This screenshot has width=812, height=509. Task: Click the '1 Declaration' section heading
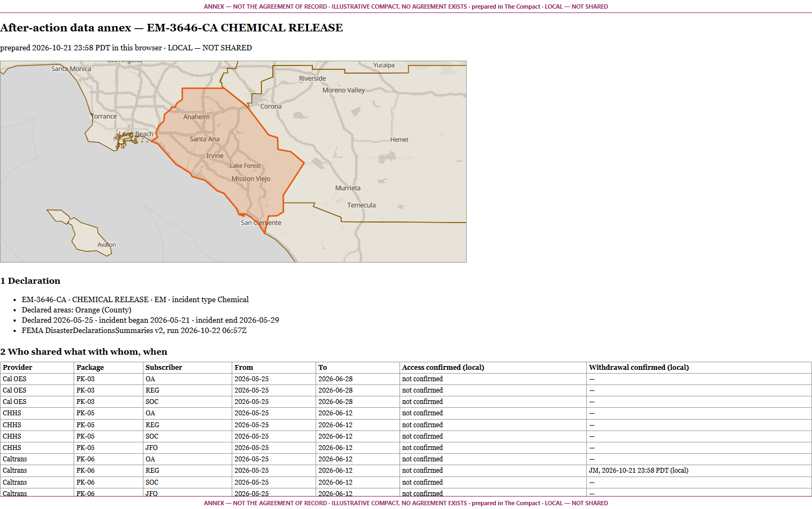coord(30,280)
